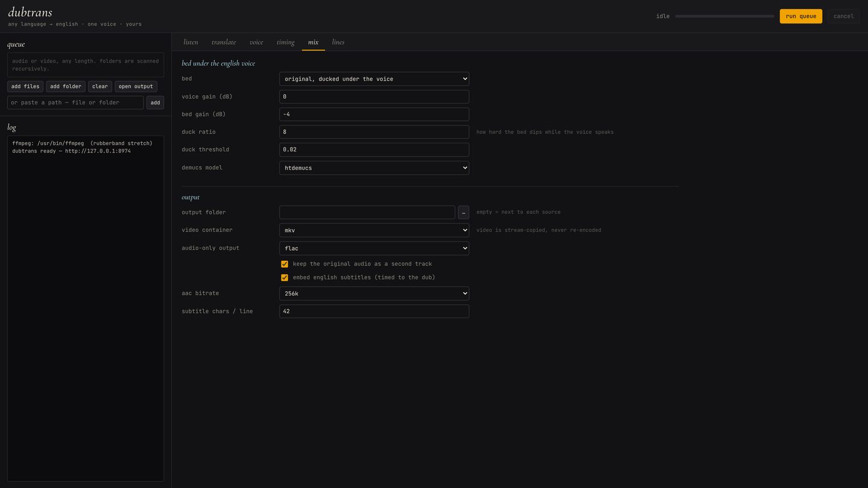Toggle keep original audio as second track

(285, 264)
